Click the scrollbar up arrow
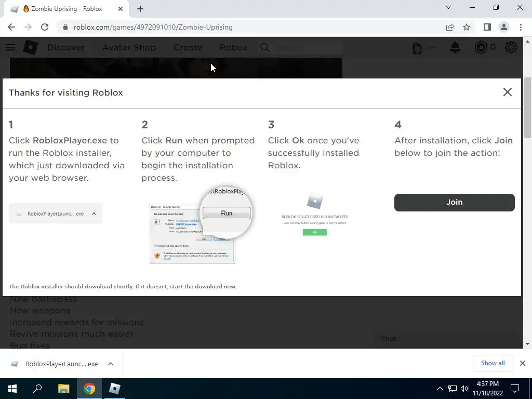 527,42
